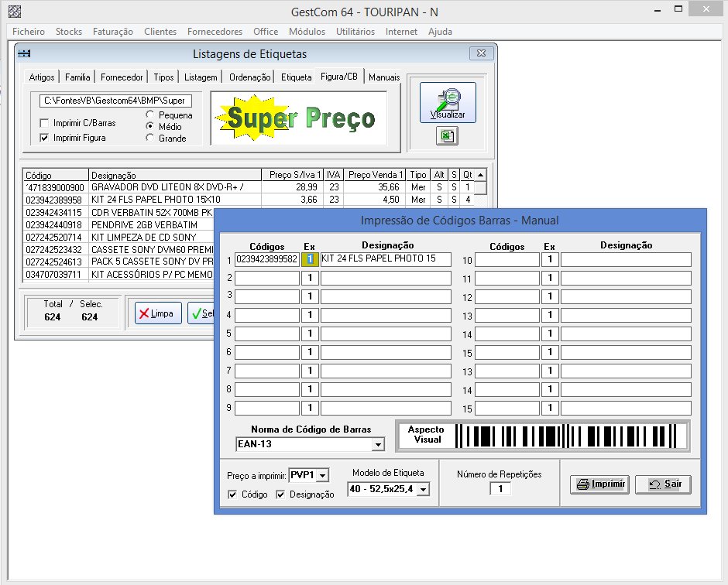This screenshot has height=585, width=728.
Task: Open the Utilitários menu
Action: pos(355,32)
